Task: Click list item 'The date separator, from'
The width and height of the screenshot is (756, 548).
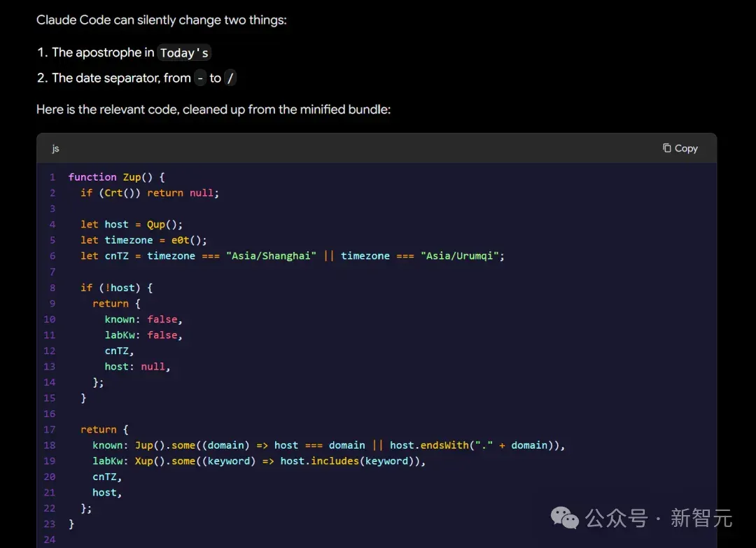Action: [x=121, y=78]
